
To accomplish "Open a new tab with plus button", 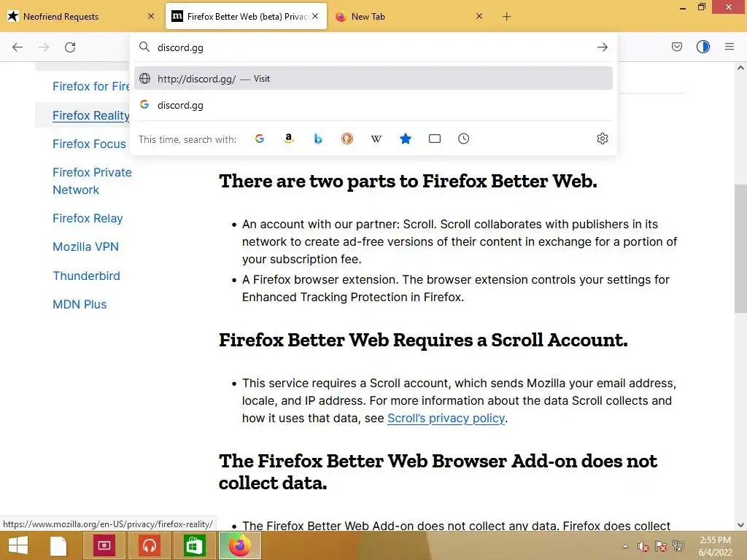I will [x=506, y=17].
